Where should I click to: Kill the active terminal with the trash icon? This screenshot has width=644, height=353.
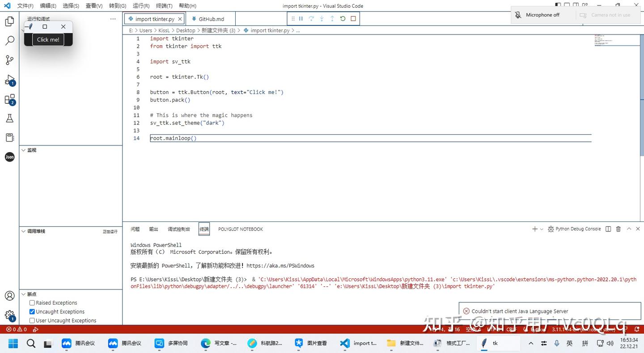618,229
